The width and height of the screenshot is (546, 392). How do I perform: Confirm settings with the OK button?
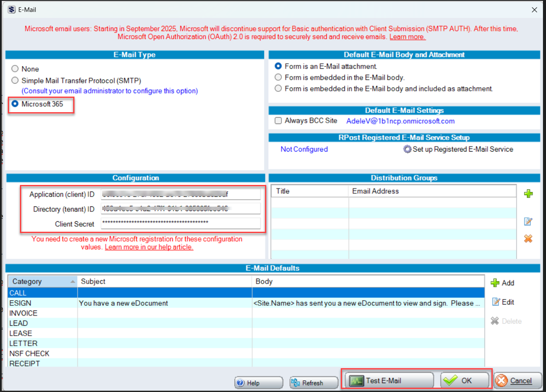click(465, 381)
